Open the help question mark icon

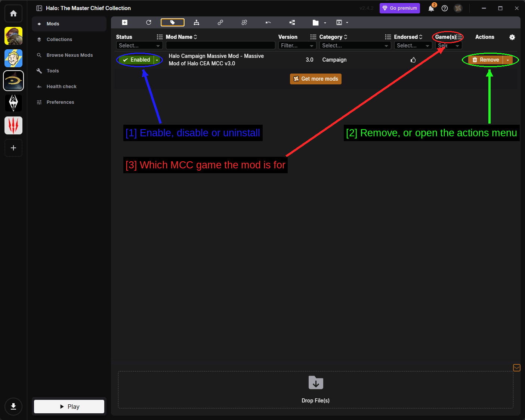pyautogui.click(x=445, y=8)
